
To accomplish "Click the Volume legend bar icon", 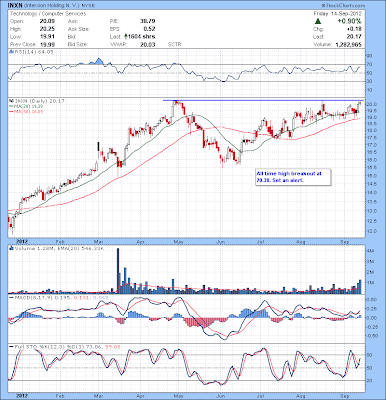I will (11, 248).
